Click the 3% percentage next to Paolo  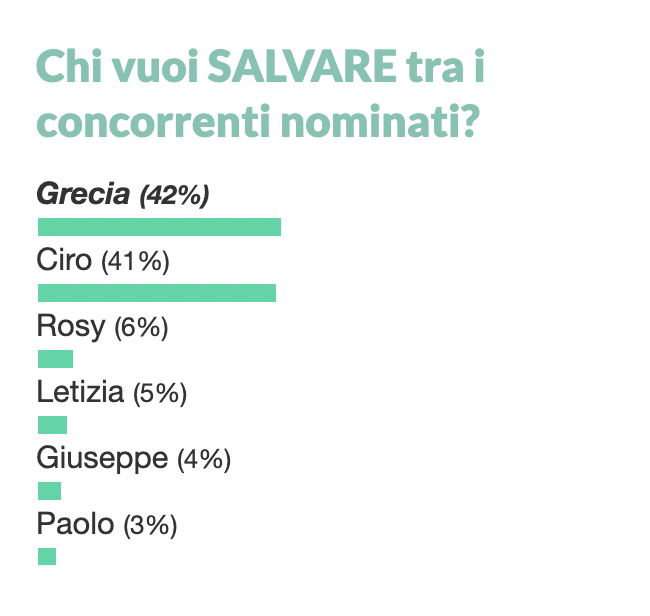150,525
